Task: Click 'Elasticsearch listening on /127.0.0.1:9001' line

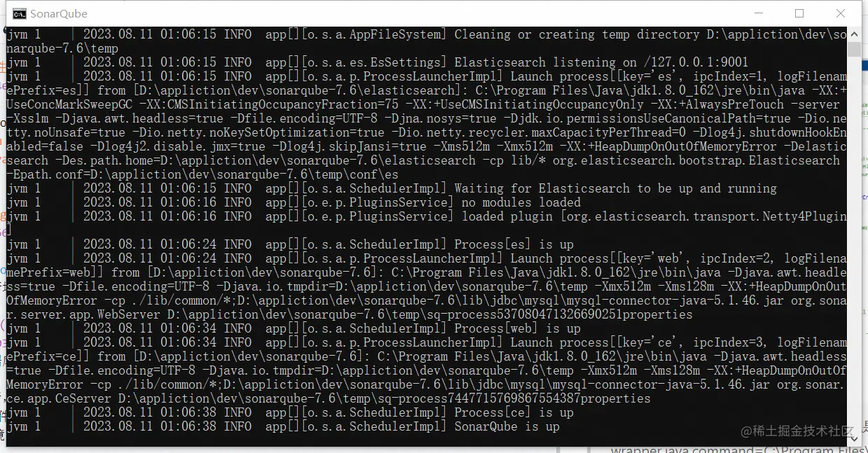Action: [378, 62]
